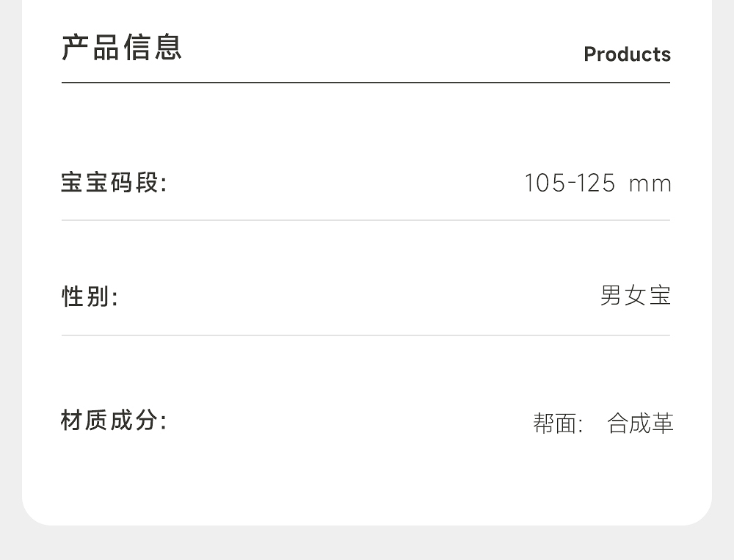Click the number 125 in the size range
The height and width of the screenshot is (560, 734).
click(595, 183)
